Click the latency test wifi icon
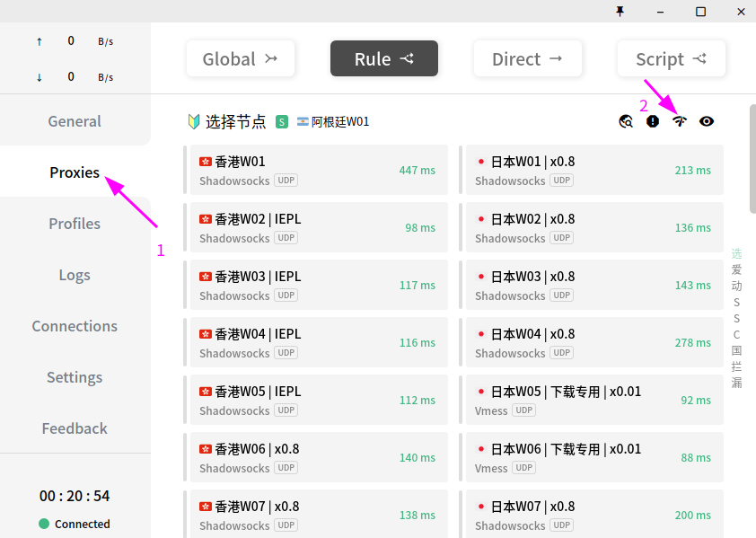Image resolution: width=756 pixels, height=538 pixels. 680,121
